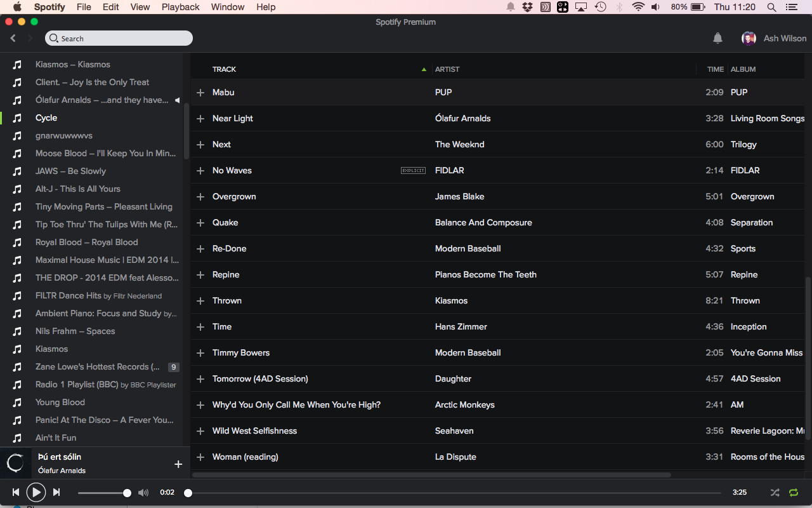Open Alt-J - This Is All Yours
Screen dimensions: 812x508
point(78,189)
